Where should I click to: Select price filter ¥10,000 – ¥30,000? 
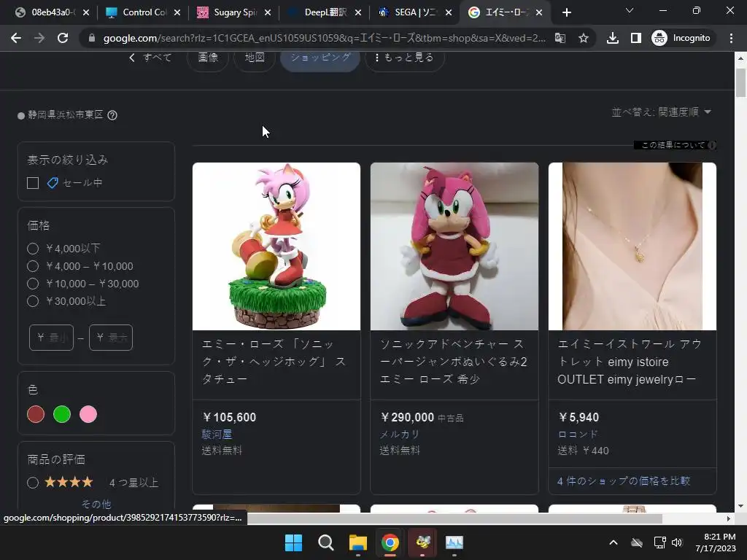pyautogui.click(x=33, y=284)
